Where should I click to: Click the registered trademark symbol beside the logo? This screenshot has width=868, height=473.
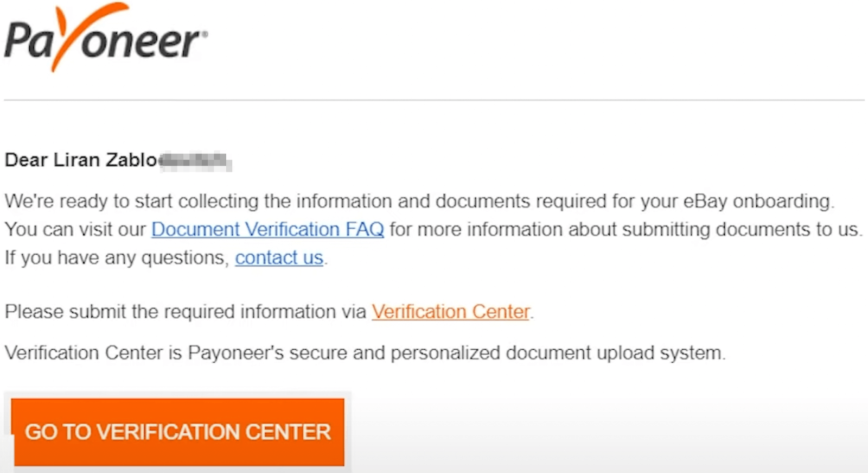click(x=205, y=34)
